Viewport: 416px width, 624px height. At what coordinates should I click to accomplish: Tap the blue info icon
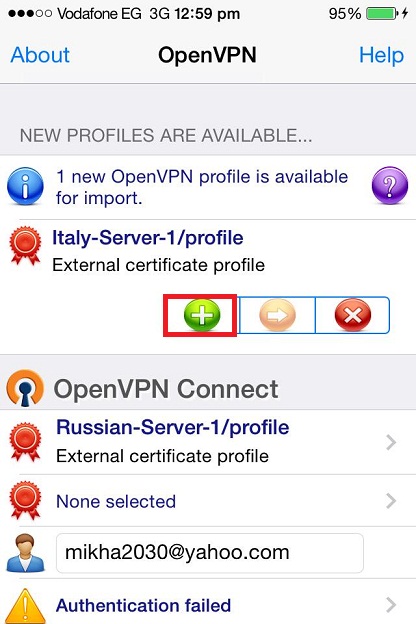point(25,186)
